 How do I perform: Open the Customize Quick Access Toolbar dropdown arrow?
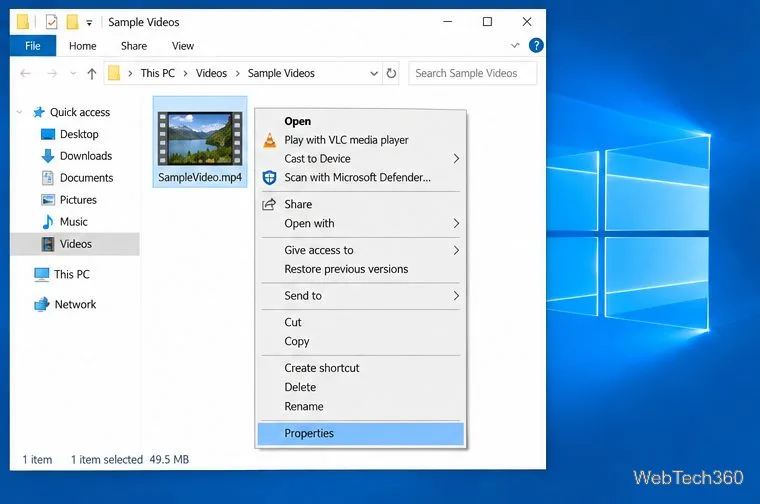89,22
